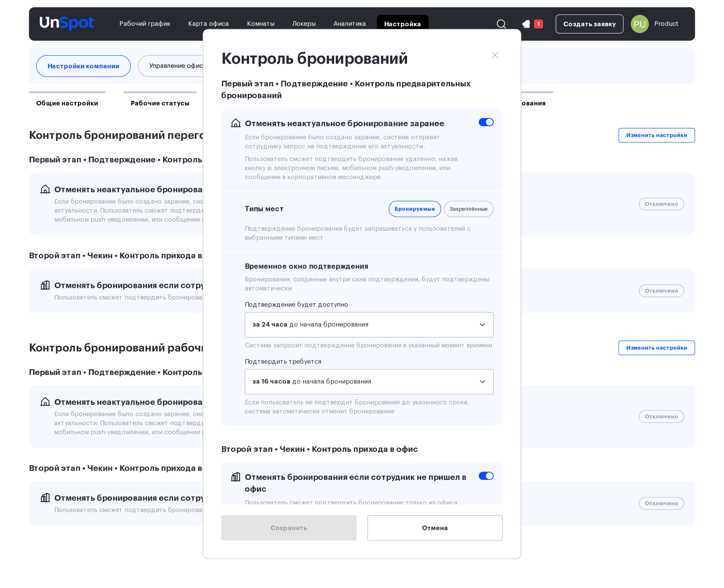Image resolution: width=724 pixels, height=588 pixels.
Task: Click Отключено badge in last Чекин card
Action: (661, 503)
